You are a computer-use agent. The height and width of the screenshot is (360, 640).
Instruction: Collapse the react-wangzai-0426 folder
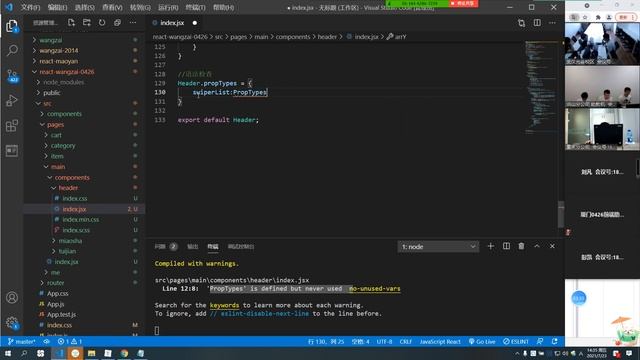pyautogui.click(x=67, y=72)
